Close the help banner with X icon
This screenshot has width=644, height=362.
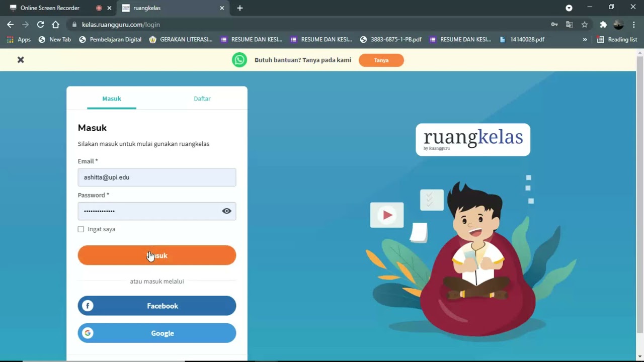pyautogui.click(x=21, y=60)
